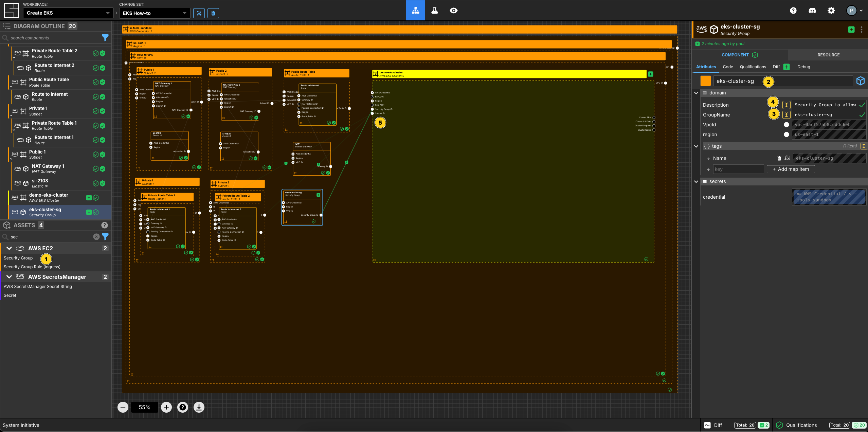Open the user profile P avatar
The height and width of the screenshot is (432, 868).
(851, 11)
